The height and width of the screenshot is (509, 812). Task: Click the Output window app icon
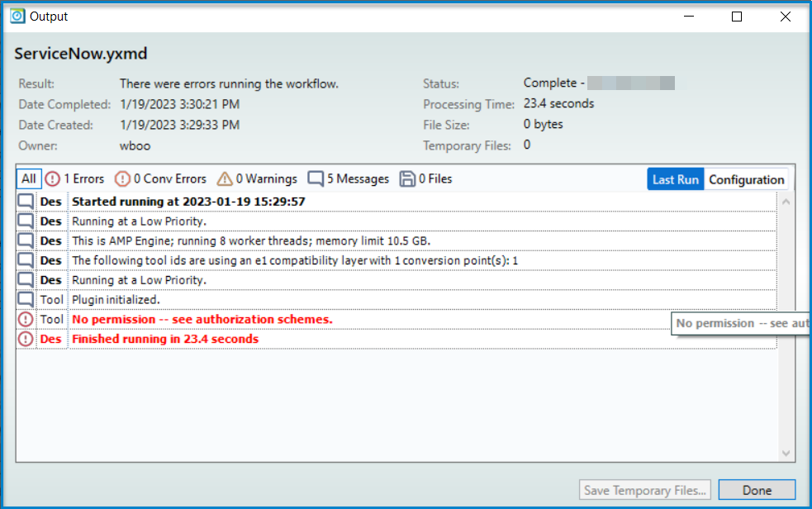17,16
